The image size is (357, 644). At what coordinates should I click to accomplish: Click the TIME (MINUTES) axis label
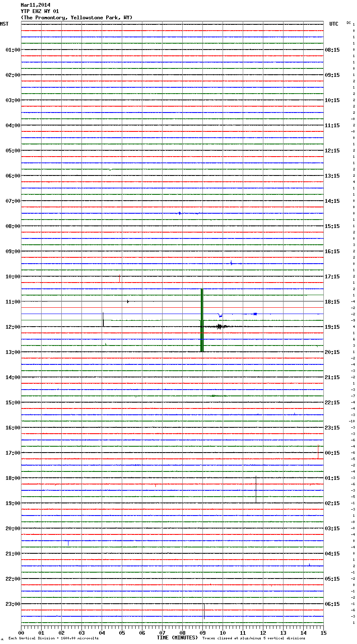pos(177,638)
